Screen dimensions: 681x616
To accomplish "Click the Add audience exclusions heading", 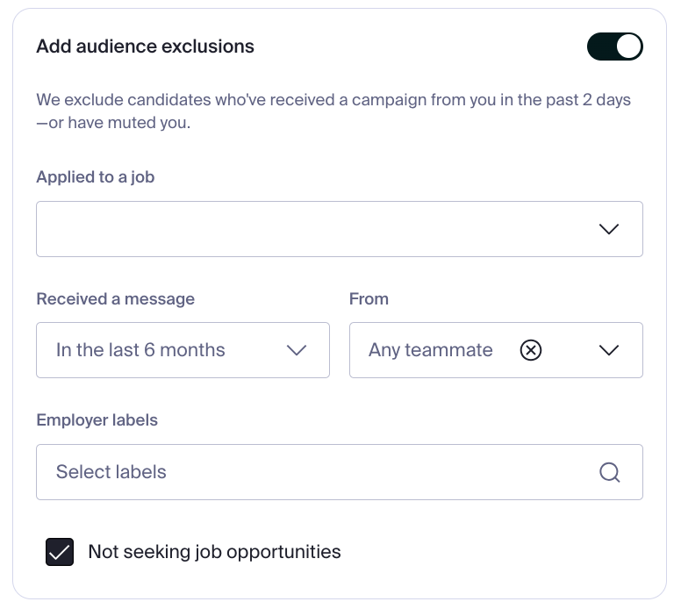I will pyautogui.click(x=145, y=47).
